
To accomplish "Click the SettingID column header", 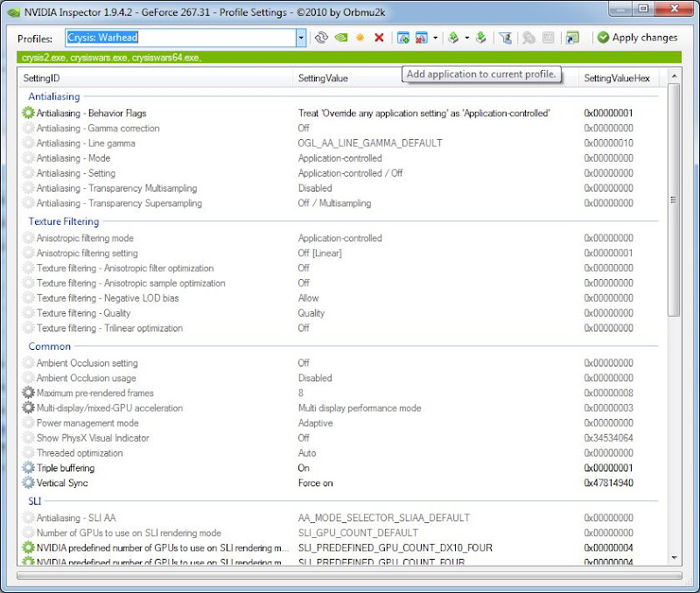I will click(155, 78).
